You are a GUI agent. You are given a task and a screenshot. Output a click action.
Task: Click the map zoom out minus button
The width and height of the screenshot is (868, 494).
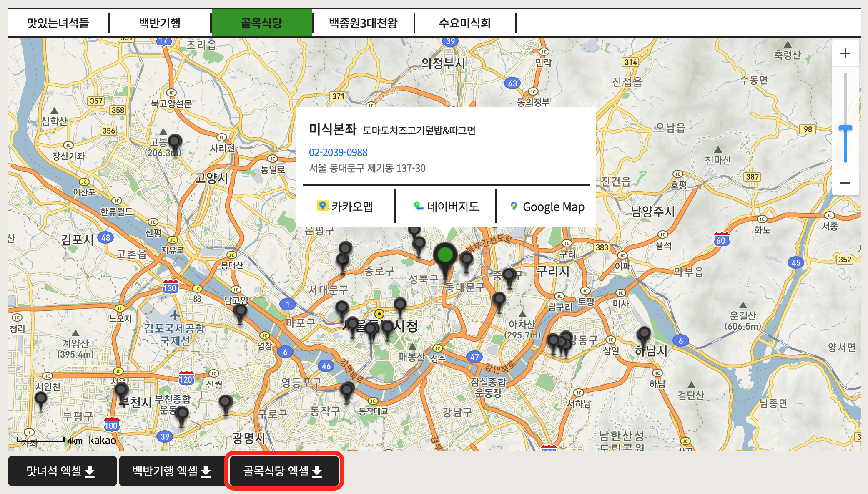pos(845,183)
